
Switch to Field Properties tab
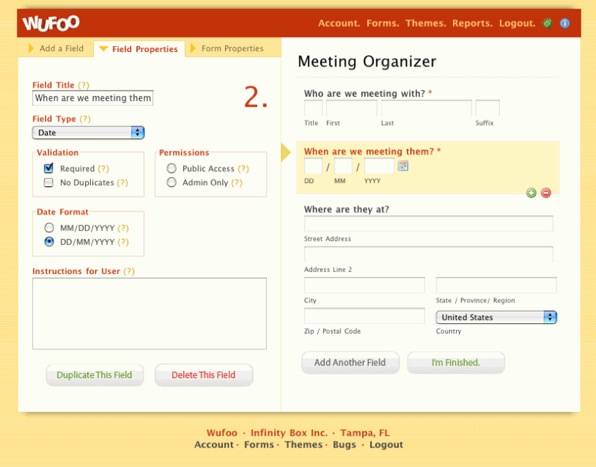point(139,49)
